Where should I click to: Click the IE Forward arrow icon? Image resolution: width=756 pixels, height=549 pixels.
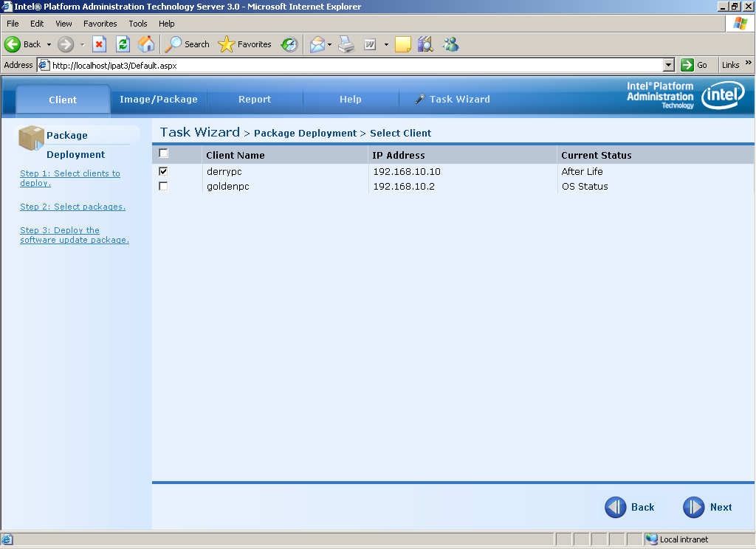[x=66, y=44]
